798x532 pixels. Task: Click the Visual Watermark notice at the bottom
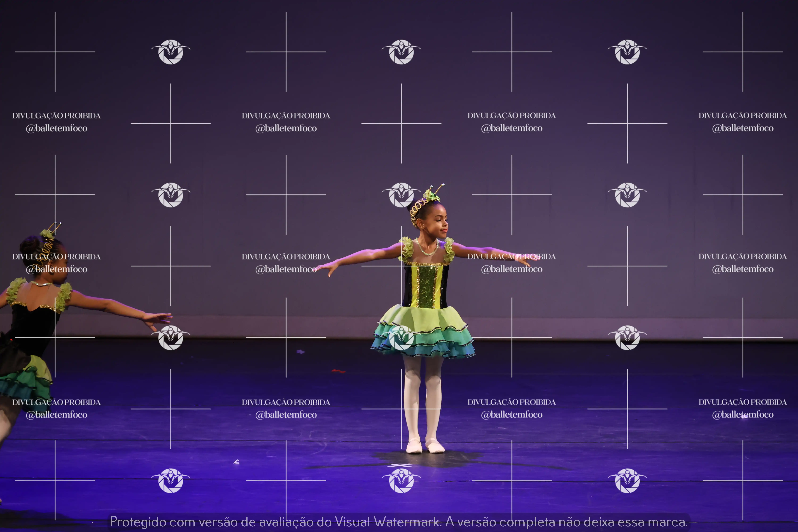click(x=399, y=521)
